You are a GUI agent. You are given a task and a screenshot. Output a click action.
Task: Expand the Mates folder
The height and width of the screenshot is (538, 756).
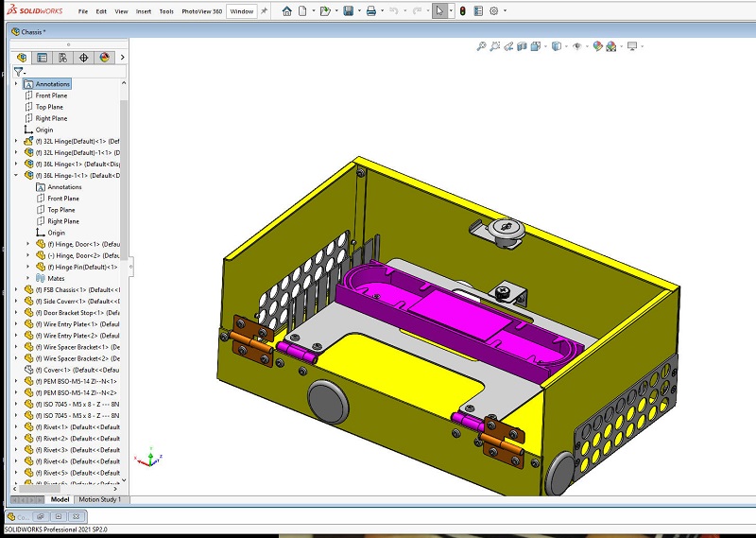28,278
